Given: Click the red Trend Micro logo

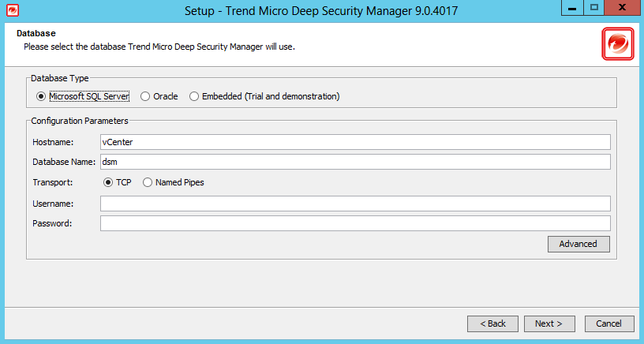Looking at the screenshot, I should click(618, 43).
